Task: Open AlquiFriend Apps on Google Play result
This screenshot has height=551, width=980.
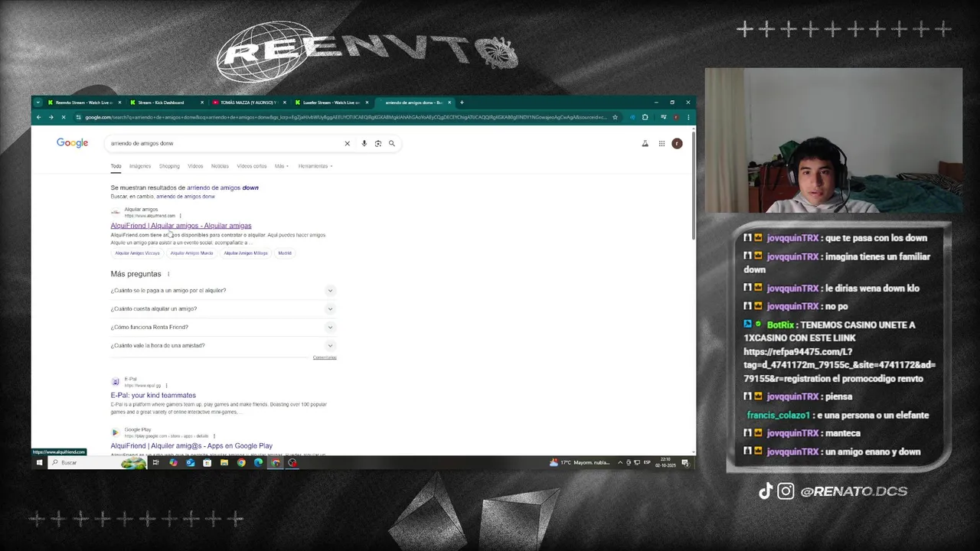Action: [x=191, y=446]
